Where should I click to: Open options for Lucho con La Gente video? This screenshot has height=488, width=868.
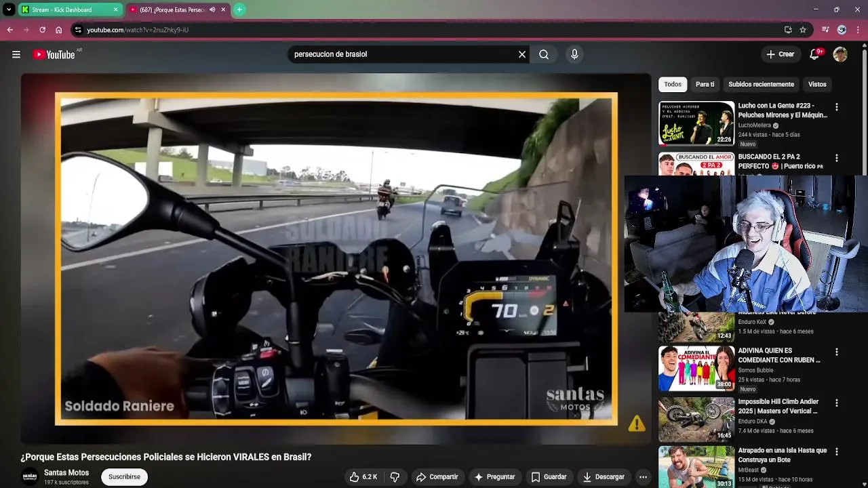click(x=836, y=107)
